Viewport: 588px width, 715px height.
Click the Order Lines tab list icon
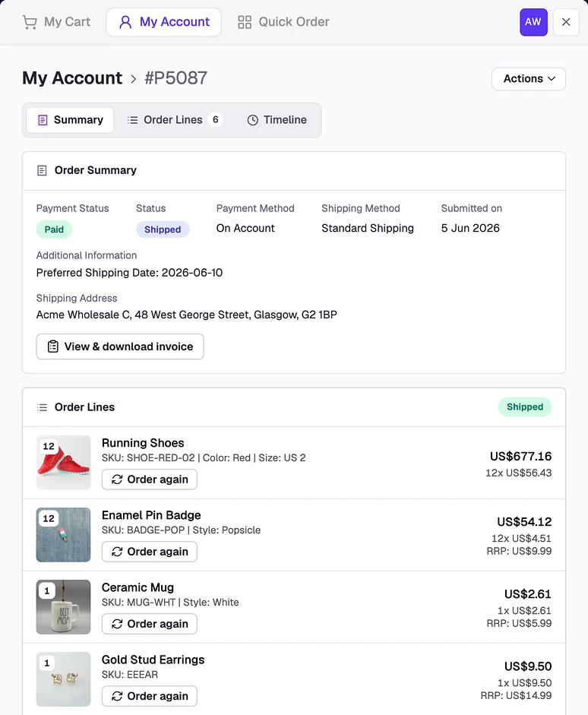click(132, 120)
